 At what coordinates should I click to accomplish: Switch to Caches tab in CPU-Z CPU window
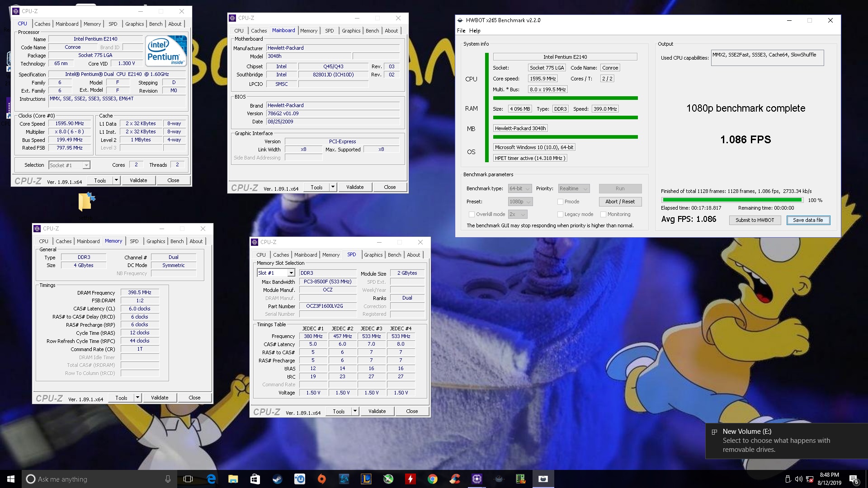tap(42, 24)
